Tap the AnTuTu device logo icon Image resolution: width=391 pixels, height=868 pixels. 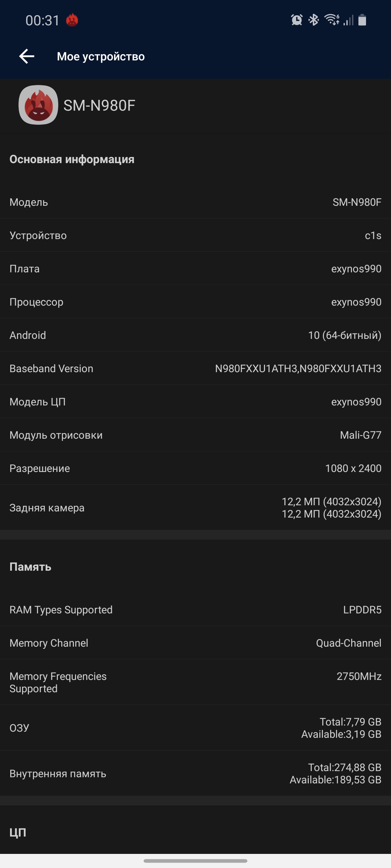click(38, 105)
